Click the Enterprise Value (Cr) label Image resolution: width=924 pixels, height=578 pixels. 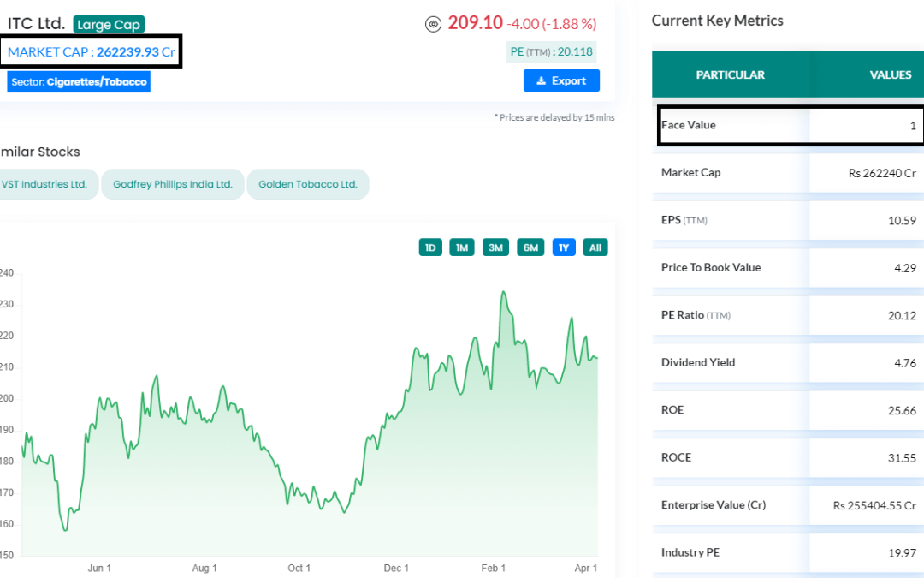point(714,505)
